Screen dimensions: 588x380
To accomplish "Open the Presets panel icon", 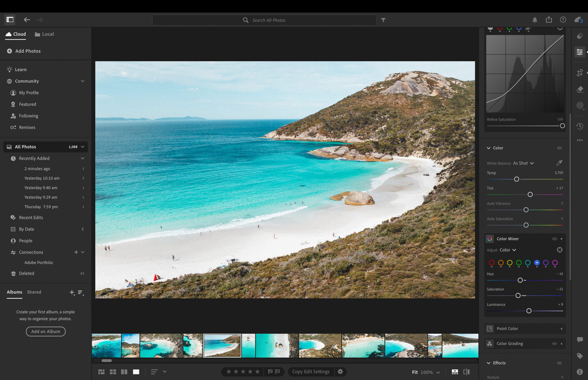I will 579,36.
